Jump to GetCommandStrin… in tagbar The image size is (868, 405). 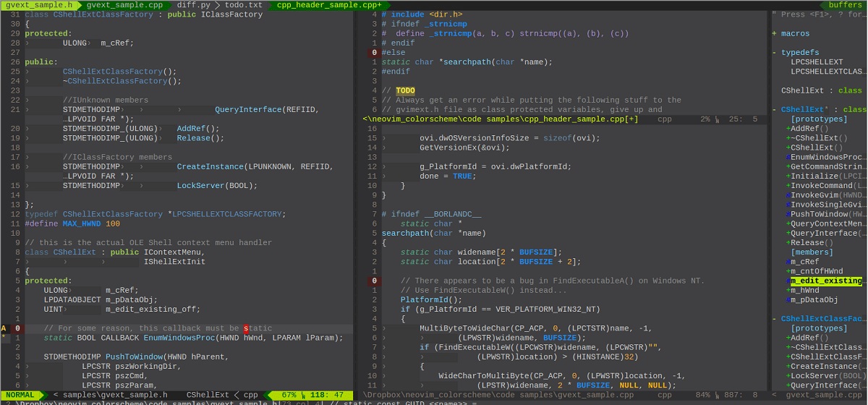[826, 166]
